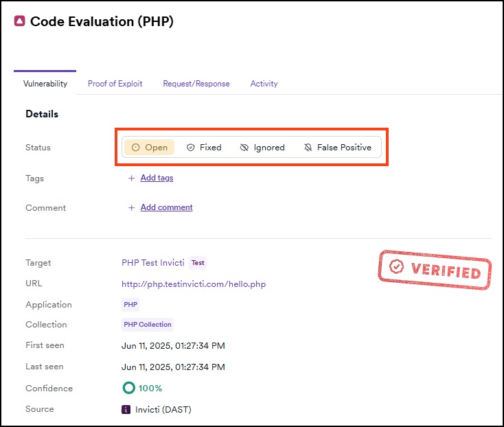Click the PHP application tag
504x427 pixels.
coord(130,305)
